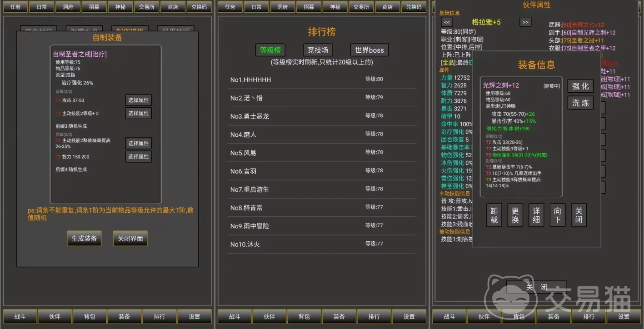
Task: Go to 设置 below the 伙伴属性 screen
Action: (x=624, y=317)
